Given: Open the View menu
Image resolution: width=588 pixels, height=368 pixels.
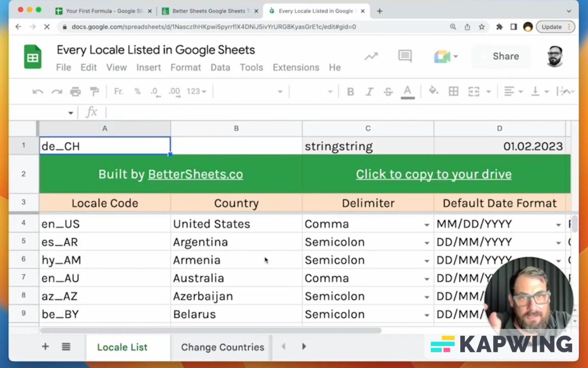Looking at the screenshot, I should 116,67.
